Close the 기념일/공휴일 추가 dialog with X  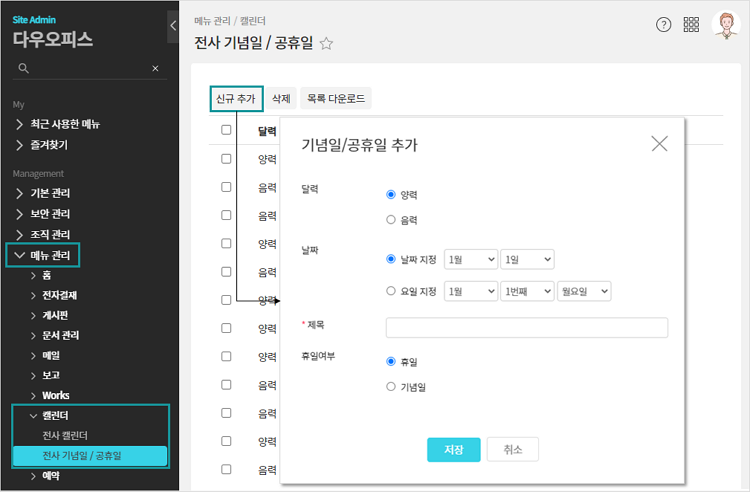659,143
